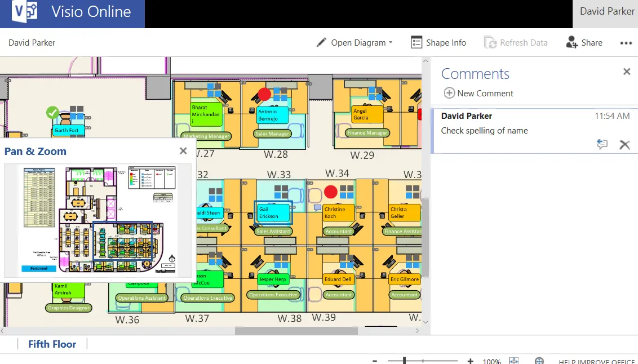
Task: Click the Marketing Manager title label
Action: 206,136
